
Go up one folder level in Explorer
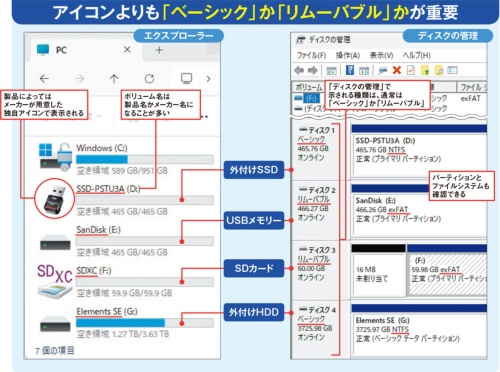coord(114,79)
